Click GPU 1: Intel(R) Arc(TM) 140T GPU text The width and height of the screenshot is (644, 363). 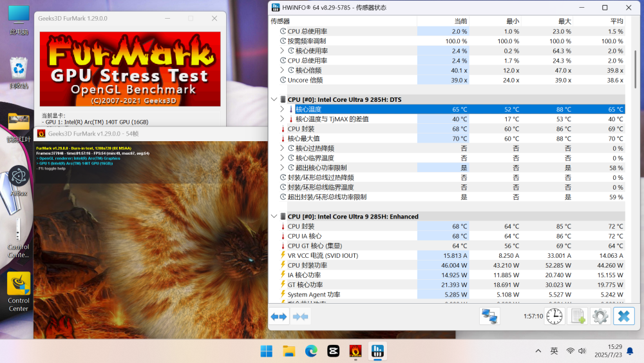[x=97, y=122]
